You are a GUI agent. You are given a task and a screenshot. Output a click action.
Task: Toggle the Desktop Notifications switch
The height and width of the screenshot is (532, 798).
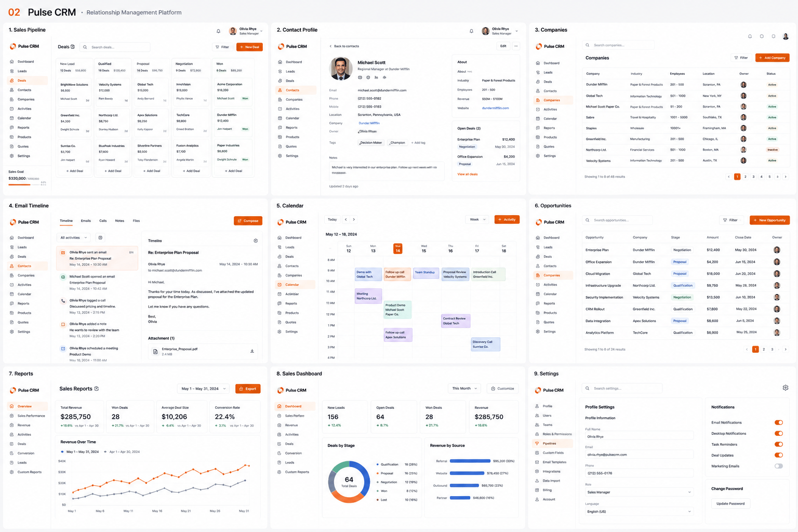(778, 433)
